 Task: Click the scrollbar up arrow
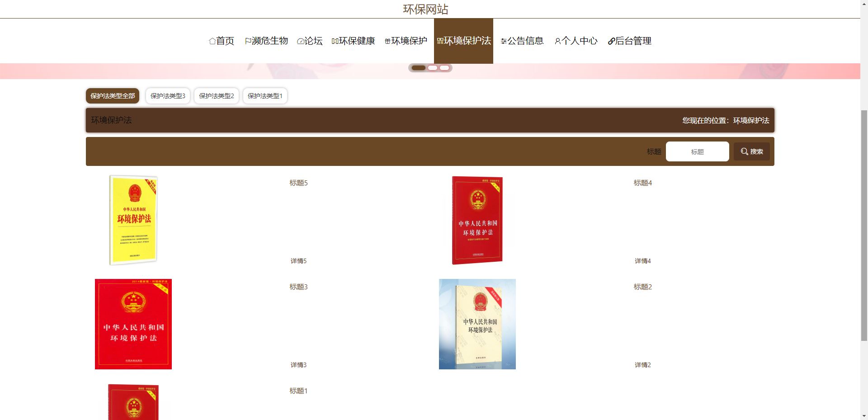click(864, 4)
